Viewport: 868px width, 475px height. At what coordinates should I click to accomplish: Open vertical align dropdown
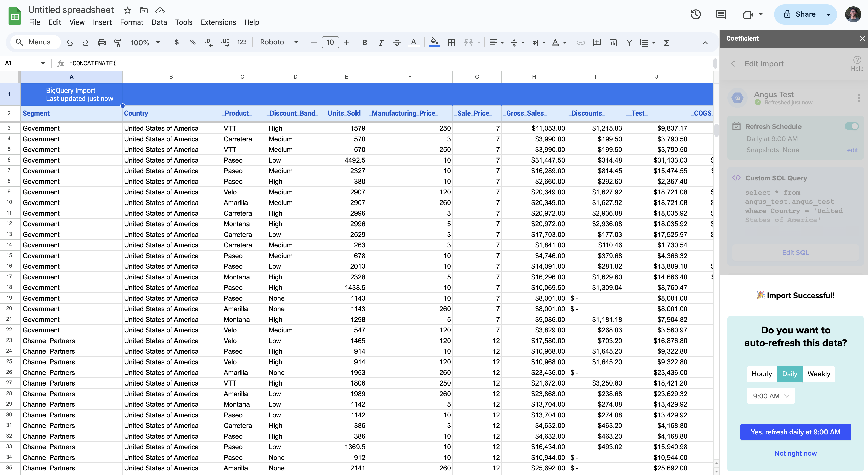pyautogui.click(x=518, y=42)
